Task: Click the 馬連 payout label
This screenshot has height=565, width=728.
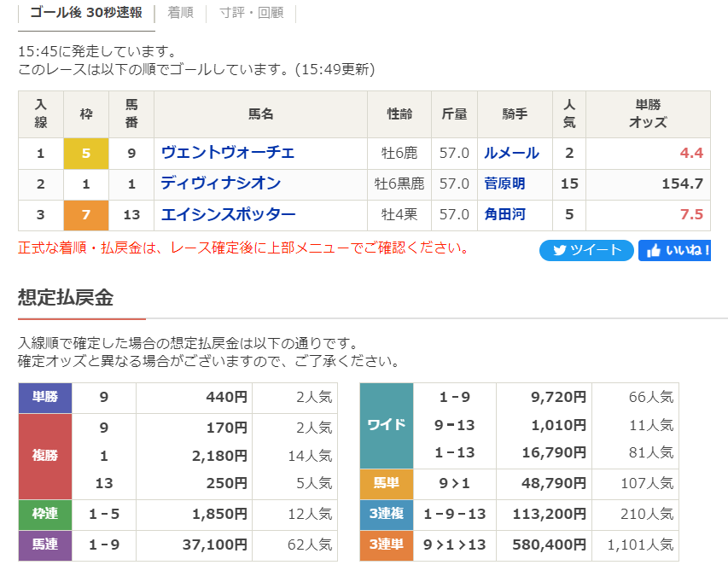Action: pos(45,545)
